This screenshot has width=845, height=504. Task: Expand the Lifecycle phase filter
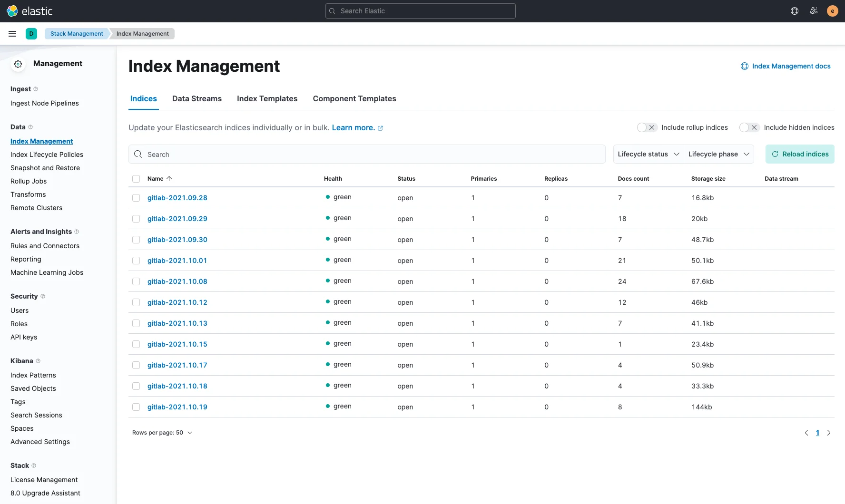pyautogui.click(x=718, y=154)
